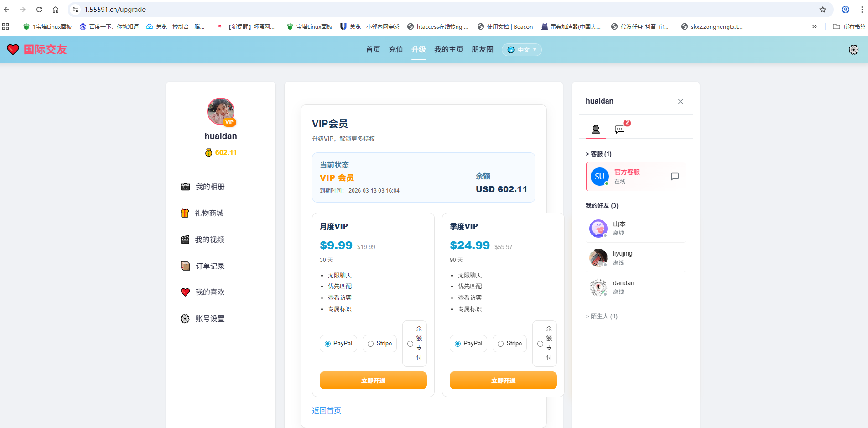
Task: Click huaidan profile avatar picture
Action: click(x=221, y=111)
